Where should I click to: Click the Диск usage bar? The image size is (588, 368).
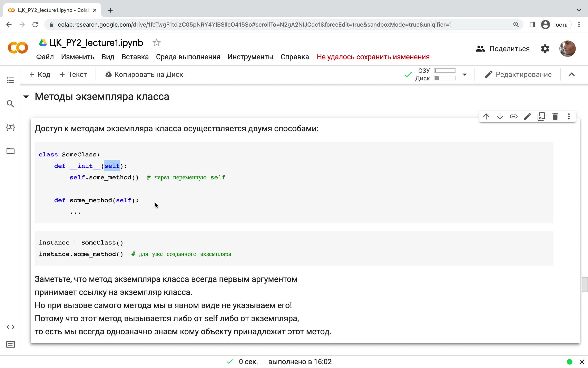(x=445, y=78)
